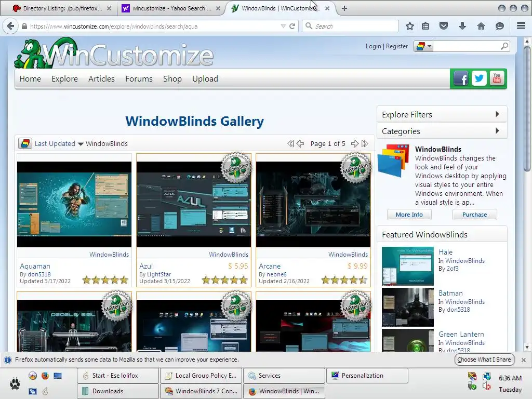Viewport: 532px width, 399px height.
Task: Open the Arcane skin title link
Action: [270, 266]
